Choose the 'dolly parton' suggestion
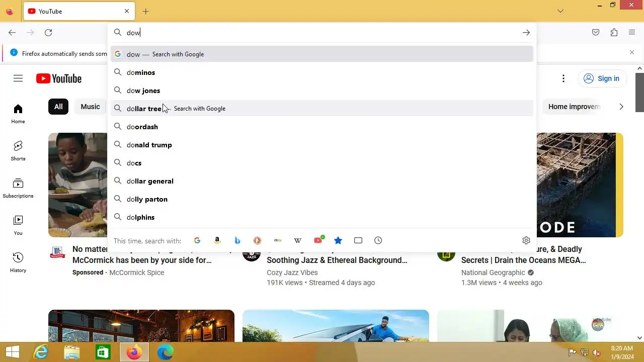 (x=322, y=199)
